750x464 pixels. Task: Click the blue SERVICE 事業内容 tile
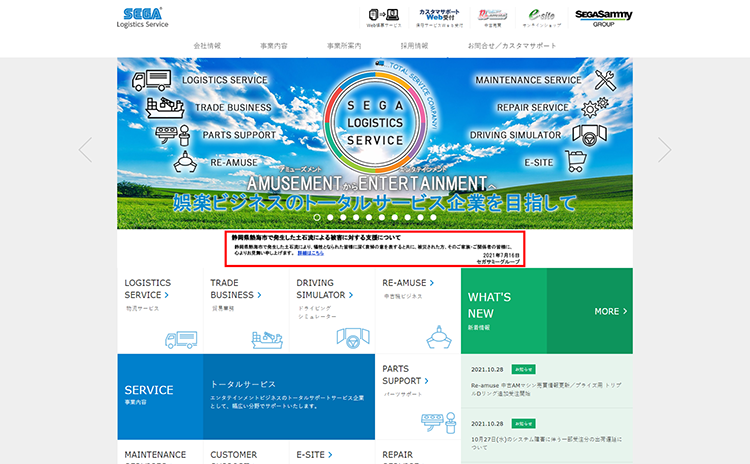[159, 395]
